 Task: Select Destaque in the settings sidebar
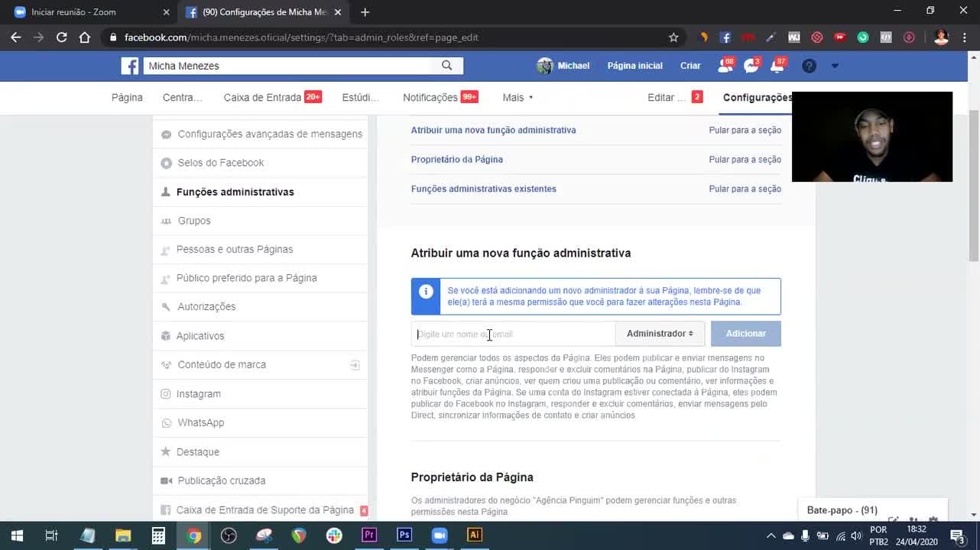tap(261, 452)
